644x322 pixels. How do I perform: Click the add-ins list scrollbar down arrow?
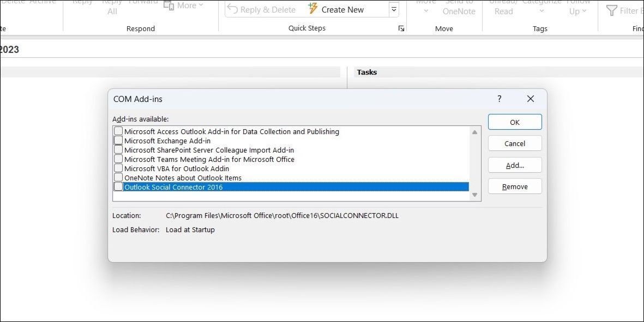tap(474, 195)
